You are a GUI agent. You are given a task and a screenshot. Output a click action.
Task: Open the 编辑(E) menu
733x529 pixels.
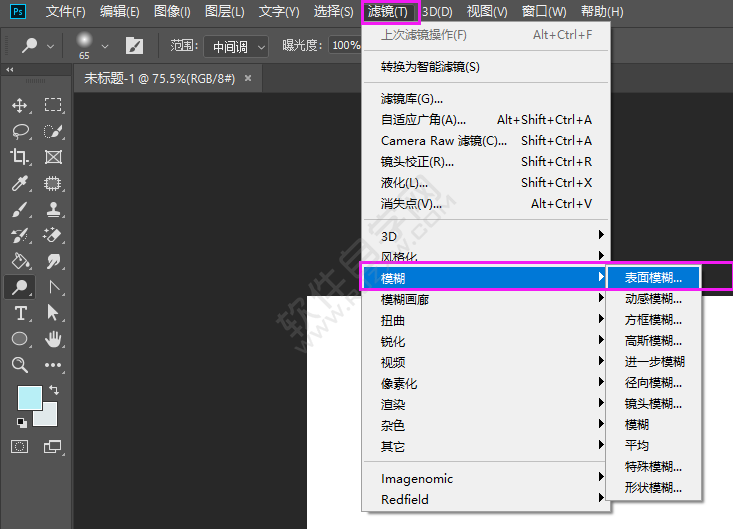pyautogui.click(x=120, y=11)
